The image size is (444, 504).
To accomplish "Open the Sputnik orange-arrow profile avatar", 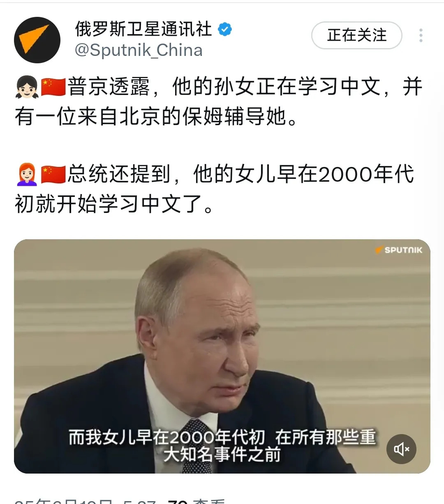I will [x=37, y=40].
